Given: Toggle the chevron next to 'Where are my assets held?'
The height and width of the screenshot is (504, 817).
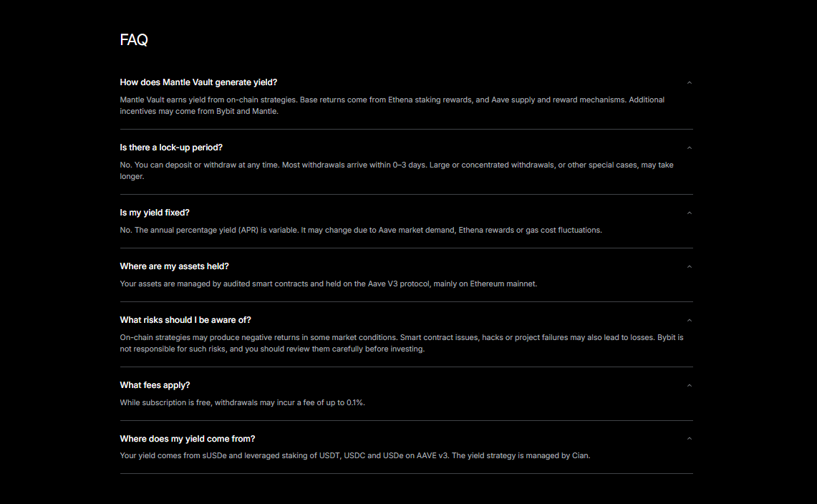Looking at the screenshot, I should (689, 267).
